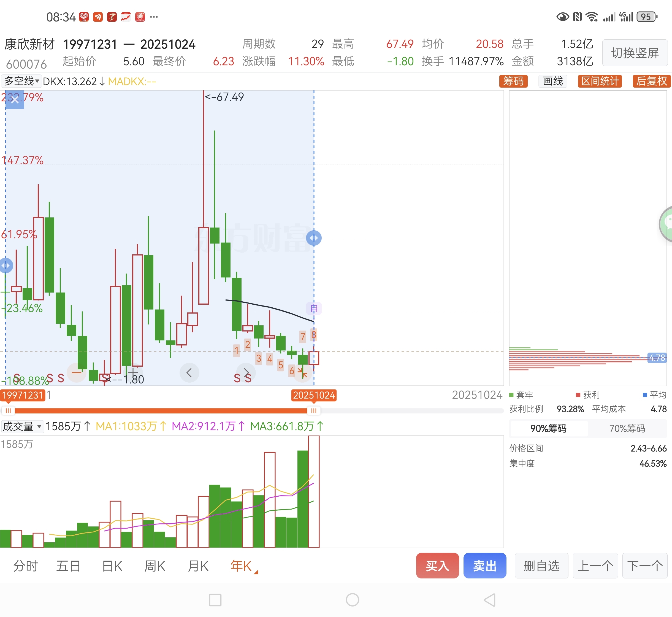Screen dimensions: 672x617
Task: Tap the purple 自 marker icon
Action: (314, 308)
